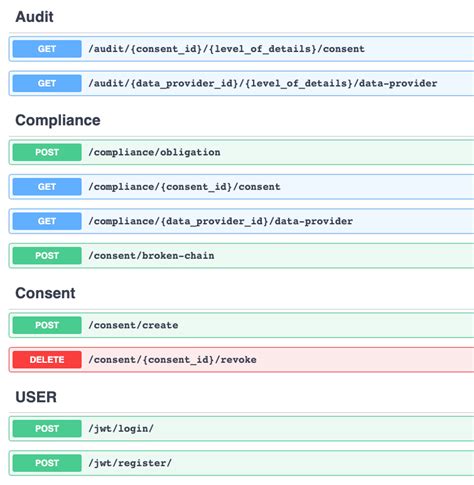Click GET badge for audit consent endpoint
Image resolution: width=474 pixels, height=485 pixels.
[x=47, y=49]
